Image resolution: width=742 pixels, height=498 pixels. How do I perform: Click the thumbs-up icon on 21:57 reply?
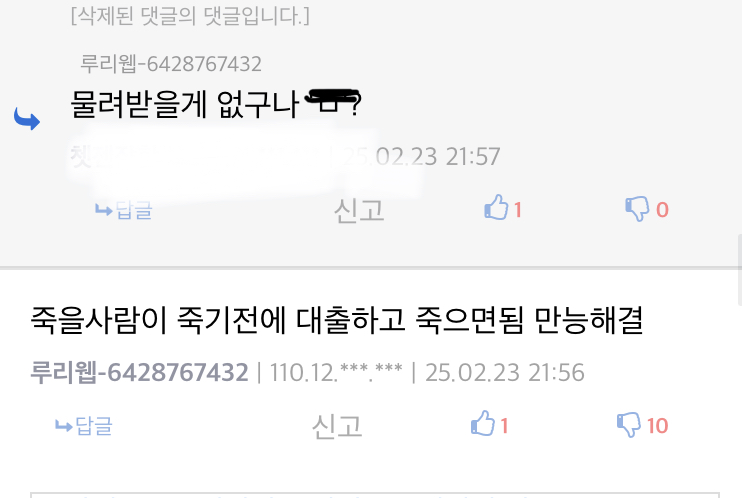pyautogui.click(x=496, y=207)
